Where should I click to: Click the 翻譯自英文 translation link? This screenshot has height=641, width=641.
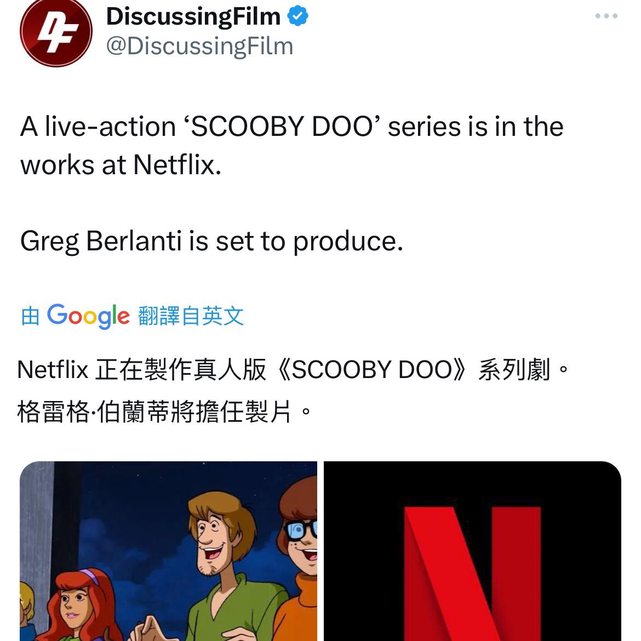[191, 316]
